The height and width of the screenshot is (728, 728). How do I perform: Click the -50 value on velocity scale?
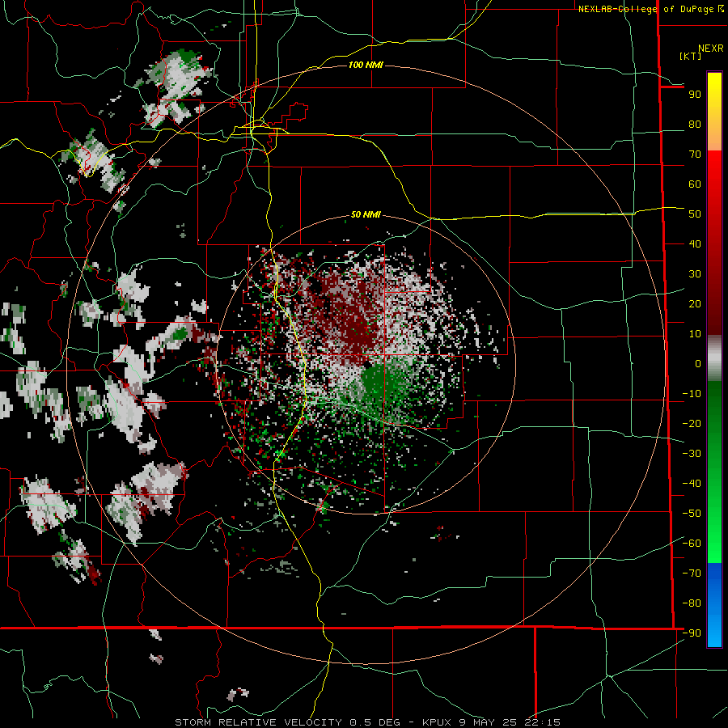pos(692,514)
